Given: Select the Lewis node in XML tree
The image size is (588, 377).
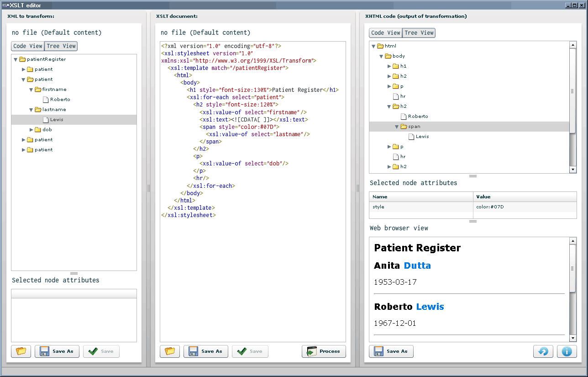Looking at the screenshot, I should click(x=74, y=120).
